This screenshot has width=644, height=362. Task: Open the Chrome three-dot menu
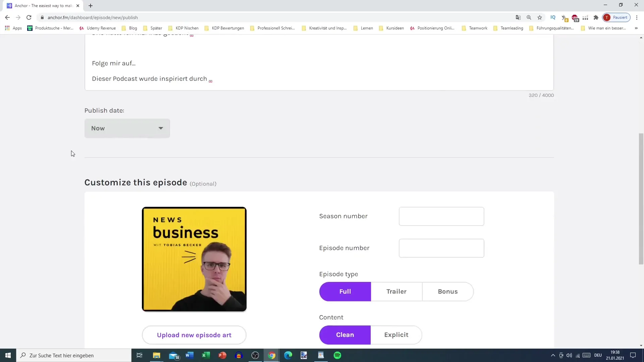click(637, 17)
